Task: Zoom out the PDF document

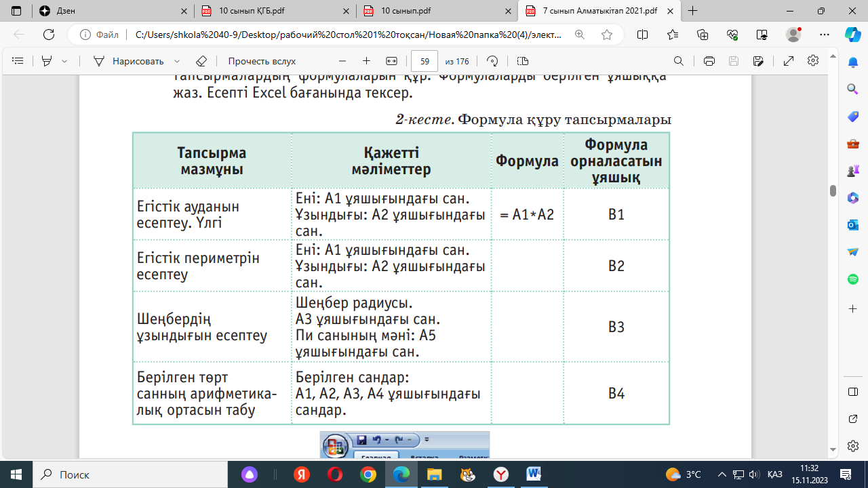Action: (x=342, y=61)
